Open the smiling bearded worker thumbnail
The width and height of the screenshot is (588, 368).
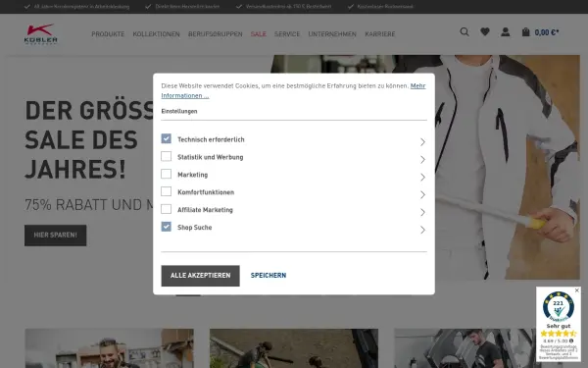click(109, 348)
